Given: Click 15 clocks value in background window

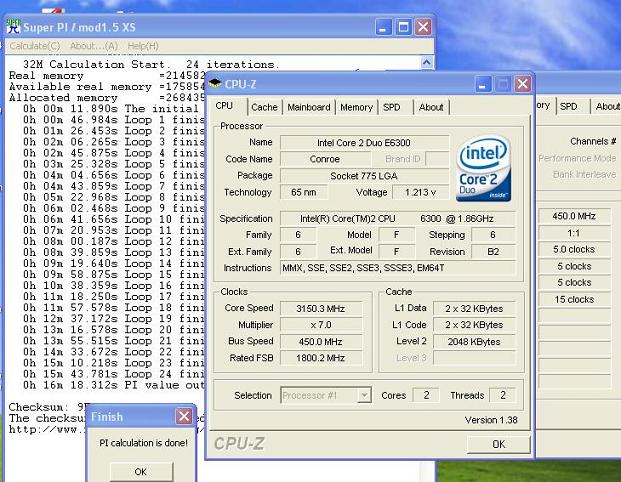Looking at the screenshot, I should pos(574,299).
